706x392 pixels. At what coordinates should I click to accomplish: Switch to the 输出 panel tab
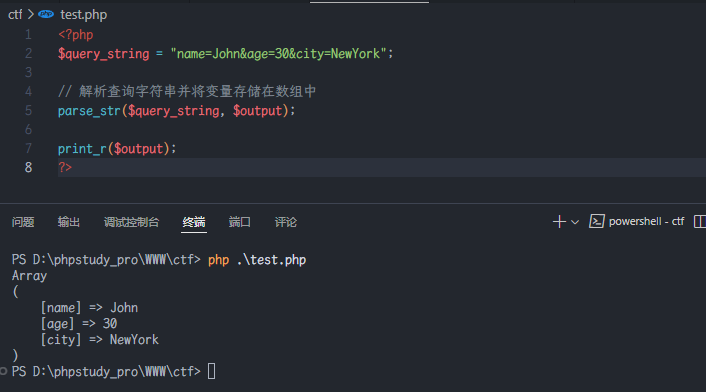(68, 222)
